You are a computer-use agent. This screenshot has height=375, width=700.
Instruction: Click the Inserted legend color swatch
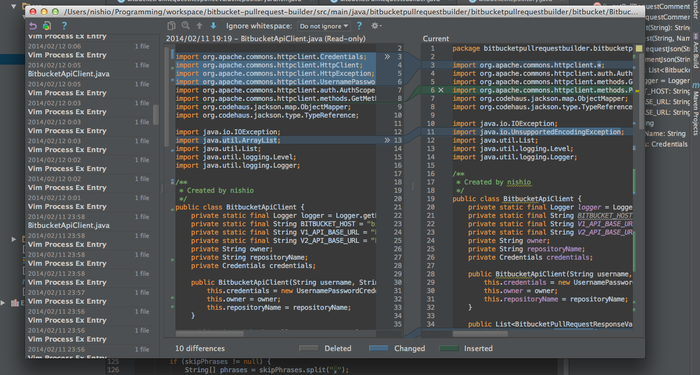tap(449, 348)
